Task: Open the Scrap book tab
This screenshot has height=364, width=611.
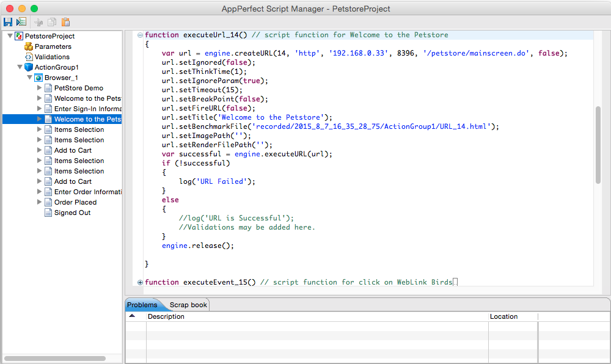Action: click(188, 305)
